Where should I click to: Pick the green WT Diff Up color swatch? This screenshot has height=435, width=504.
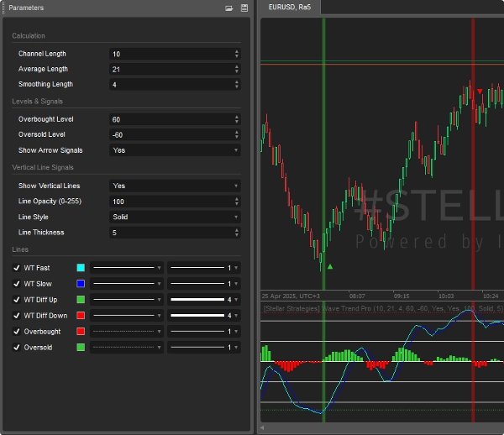click(x=81, y=300)
